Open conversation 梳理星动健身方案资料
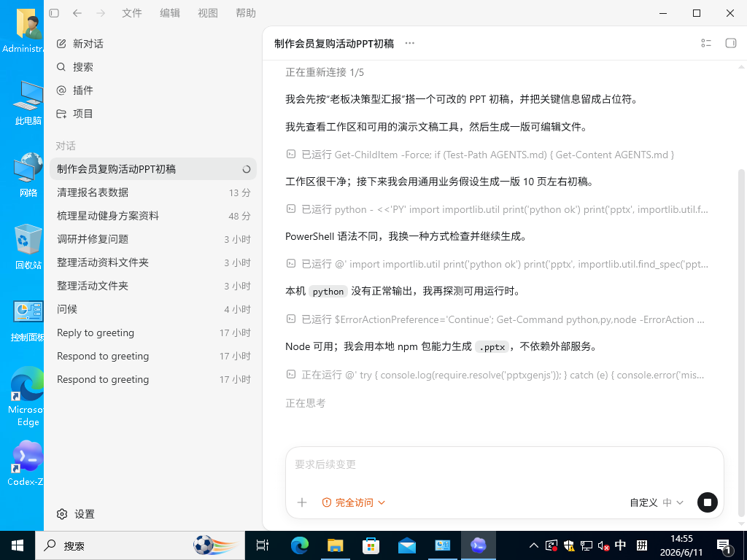 153,216
